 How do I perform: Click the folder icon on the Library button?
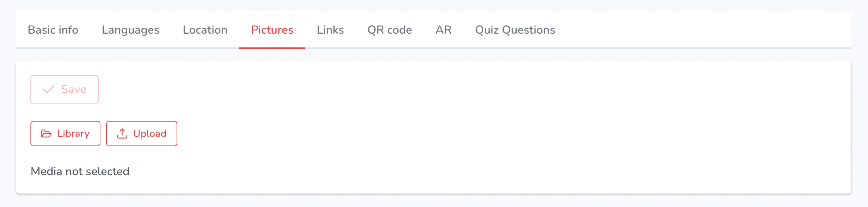pos(46,134)
